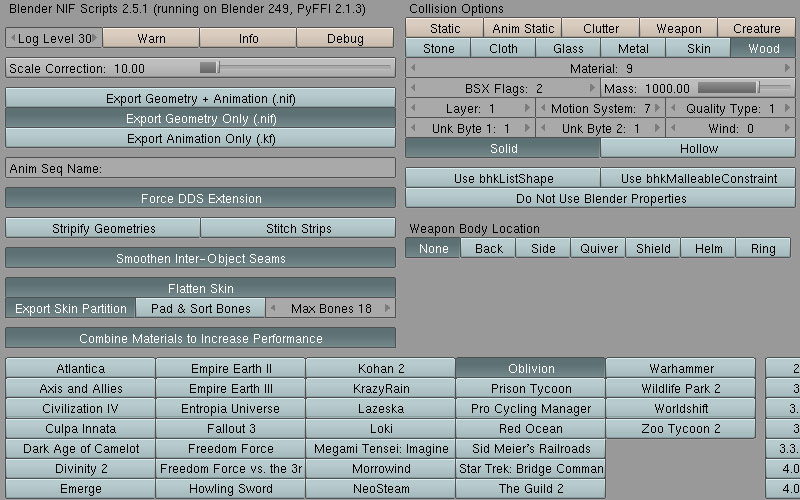This screenshot has height=500, width=800.
Task: Toggle Flatten Skin option
Action: tap(200, 288)
